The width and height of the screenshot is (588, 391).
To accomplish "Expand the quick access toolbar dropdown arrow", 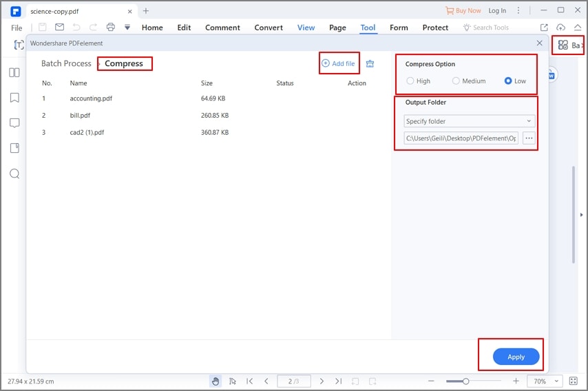I will (x=127, y=28).
